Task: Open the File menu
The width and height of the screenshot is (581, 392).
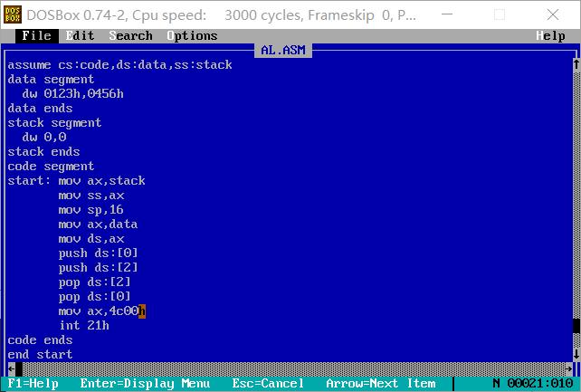Action: click(x=37, y=35)
